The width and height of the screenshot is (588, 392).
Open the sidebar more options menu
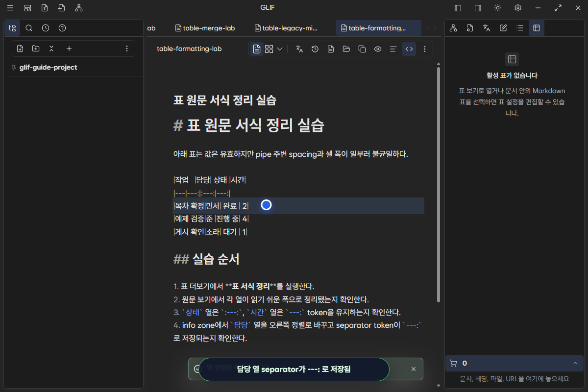click(127, 49)
